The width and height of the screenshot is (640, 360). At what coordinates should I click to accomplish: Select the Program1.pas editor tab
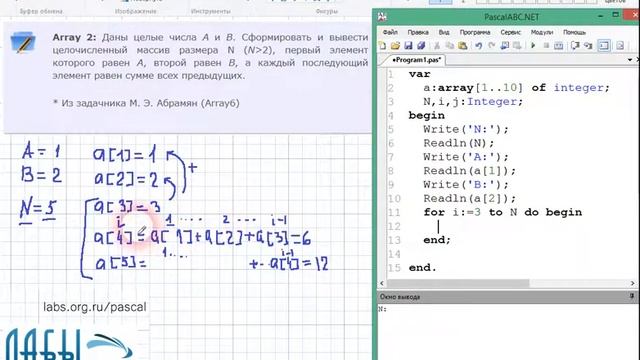416,60
